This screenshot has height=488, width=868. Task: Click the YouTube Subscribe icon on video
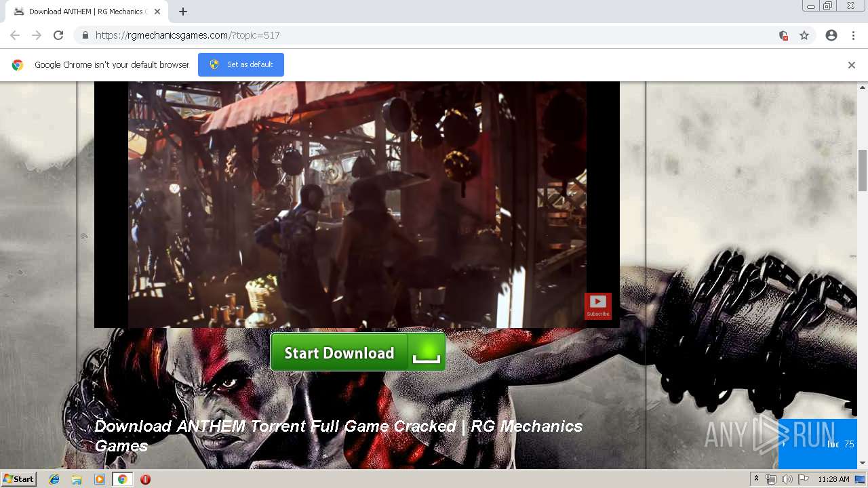point(598,306)
